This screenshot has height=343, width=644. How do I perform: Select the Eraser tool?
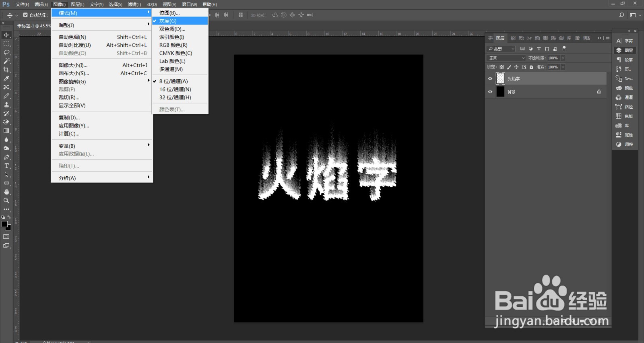6,122
